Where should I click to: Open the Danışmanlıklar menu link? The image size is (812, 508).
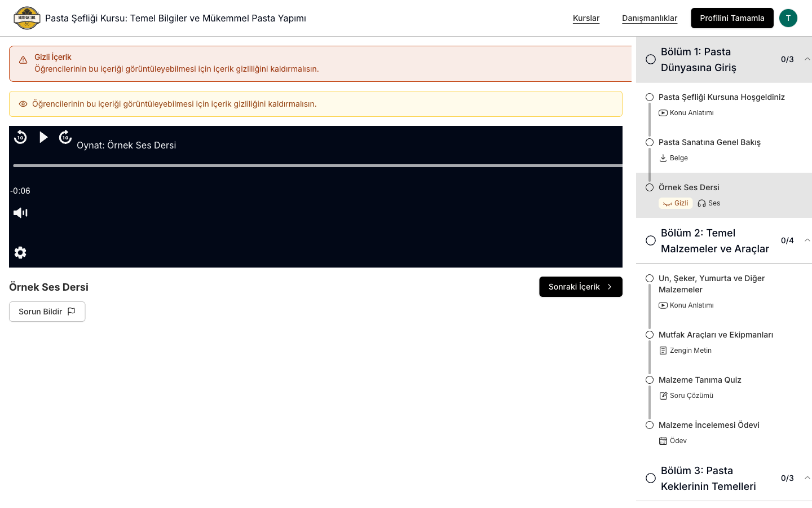coord(650,18)
